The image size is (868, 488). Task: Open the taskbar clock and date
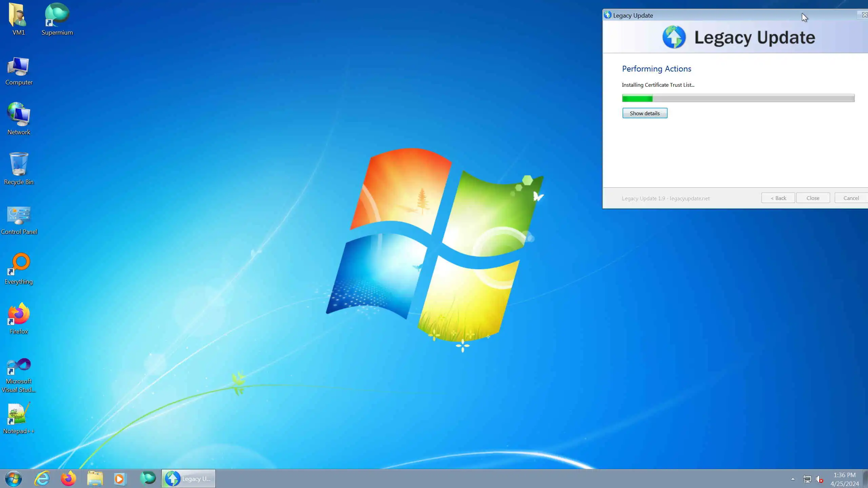(x=844, y=479)
